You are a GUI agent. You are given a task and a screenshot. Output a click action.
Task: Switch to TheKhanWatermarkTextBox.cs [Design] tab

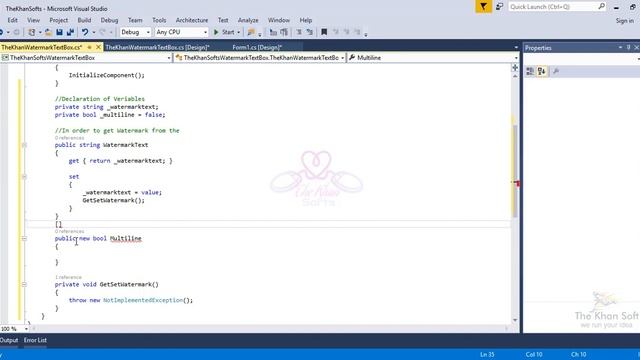[158, 47]
